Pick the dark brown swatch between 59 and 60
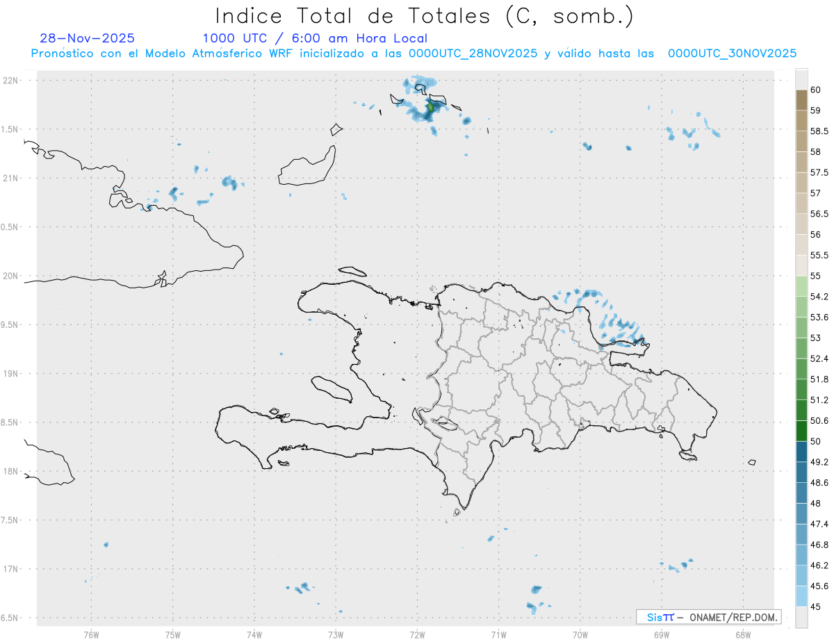Image resolution: width=834 pixels, height=644 pixels. point(801,100)
